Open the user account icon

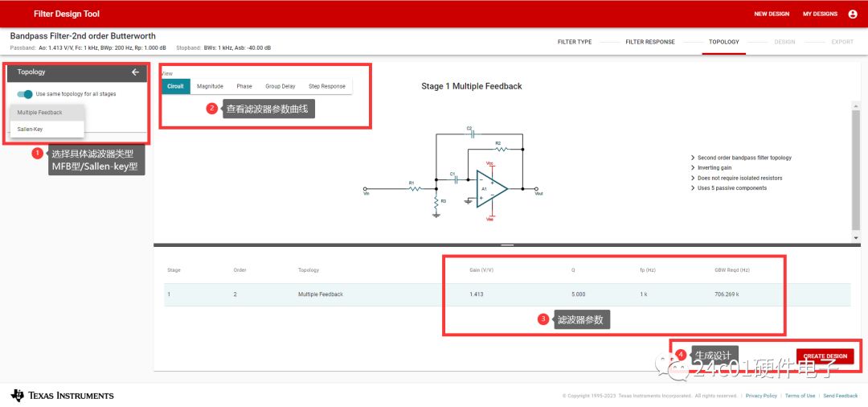pos(853,14)
